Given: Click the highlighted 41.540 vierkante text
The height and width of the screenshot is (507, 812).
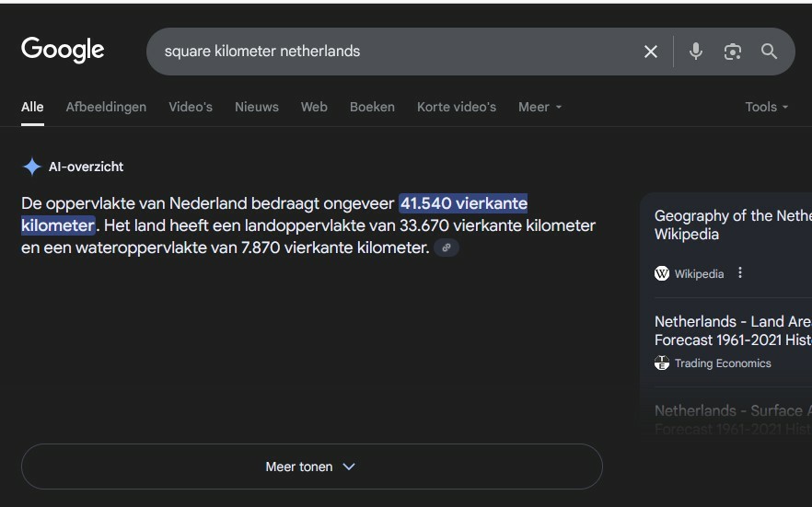Looking at the screenshot, I should [x=463, y=203].
